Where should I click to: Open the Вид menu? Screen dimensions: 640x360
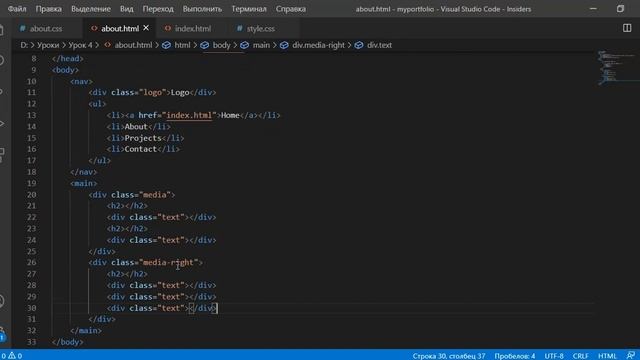pos(127,9)
